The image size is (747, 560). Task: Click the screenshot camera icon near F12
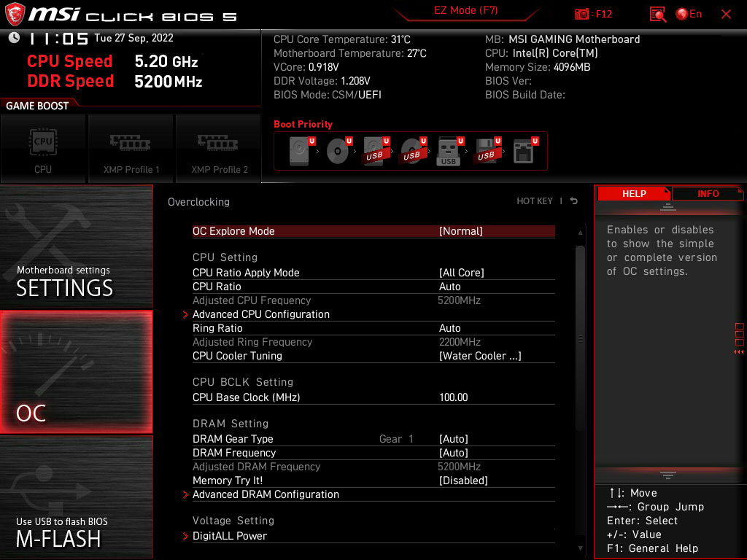click(582, 14)
